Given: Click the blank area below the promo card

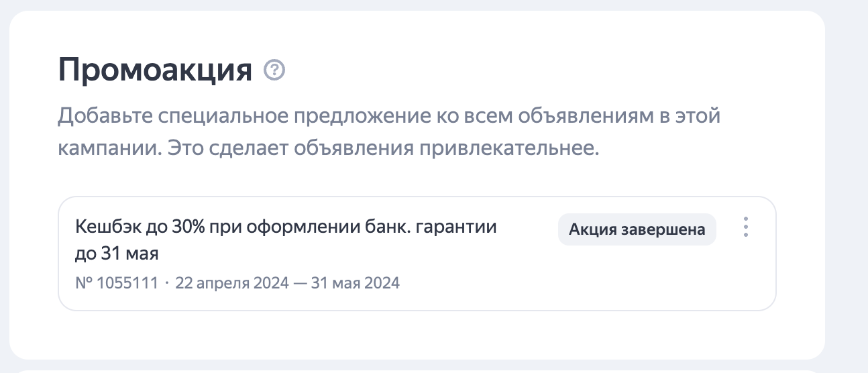Looking at the screenshot, I should pos(416,334).
